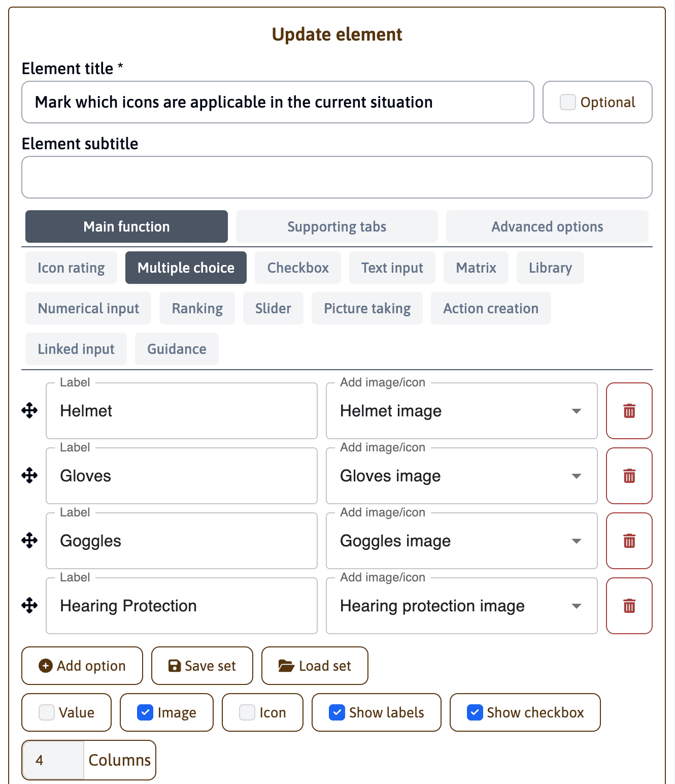
Task: Enable the Optional checkbox
Action: (567, 102)
